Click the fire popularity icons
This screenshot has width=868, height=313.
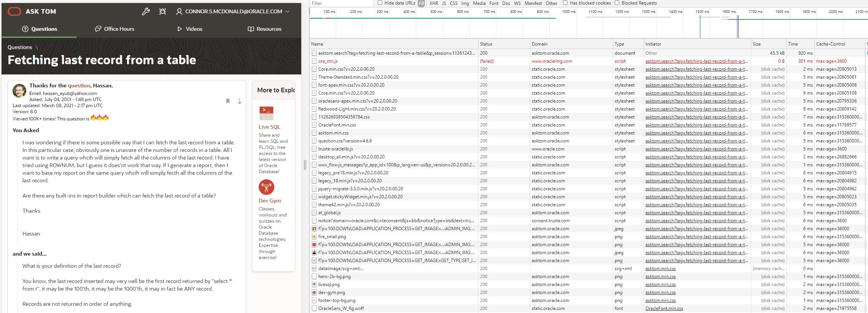pos(100,118)
